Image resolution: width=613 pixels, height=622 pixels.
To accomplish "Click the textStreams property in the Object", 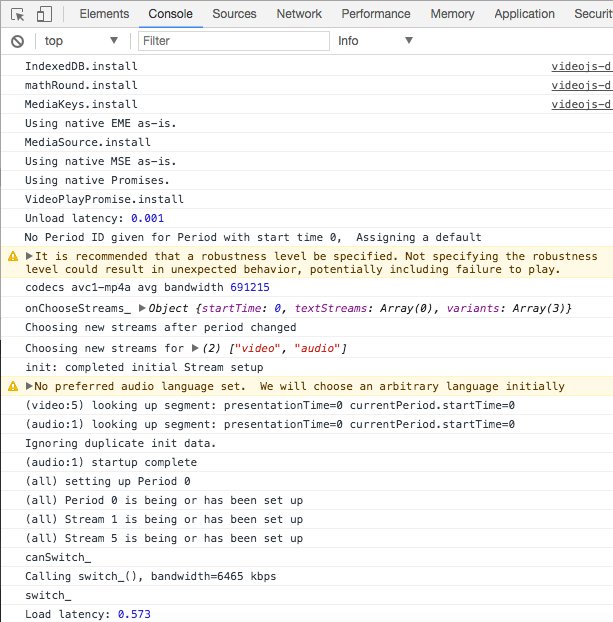I will pyautogui.click(x=331, y=308).
